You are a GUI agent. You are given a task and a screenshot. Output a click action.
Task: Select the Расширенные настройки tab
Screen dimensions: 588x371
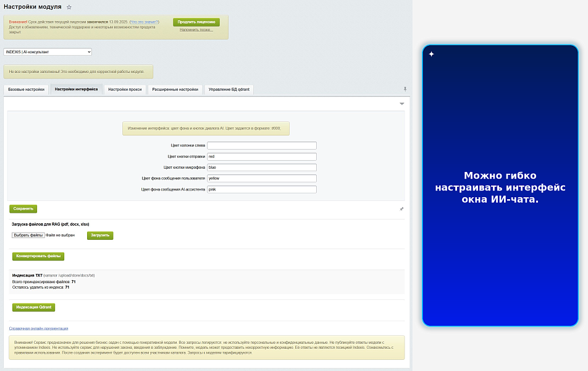pyautogui.click(x=175, y=90)
